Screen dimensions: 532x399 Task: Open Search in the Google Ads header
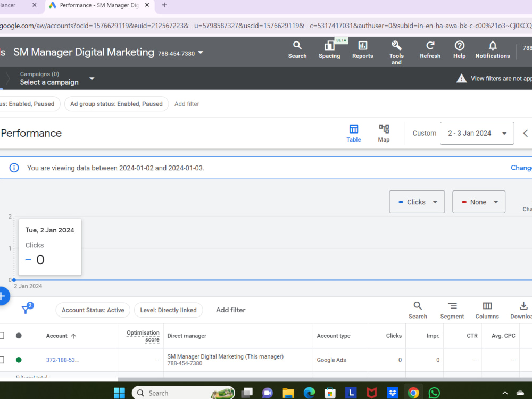pos(297,50)
